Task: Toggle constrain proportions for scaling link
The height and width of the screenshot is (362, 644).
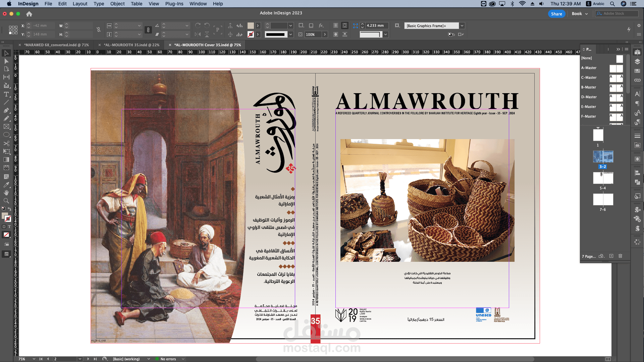Action: pos(148,30)
